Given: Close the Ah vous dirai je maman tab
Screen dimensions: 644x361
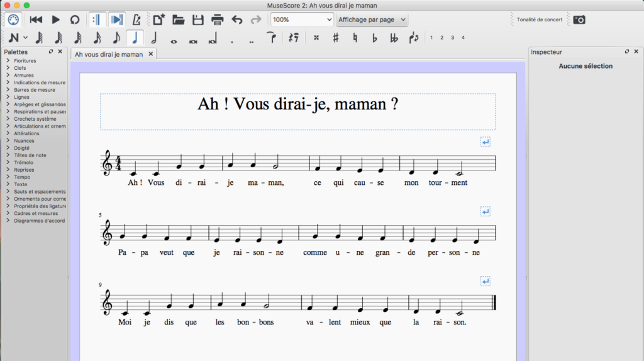Looking at the screenshot, I should tap(151, 54).
